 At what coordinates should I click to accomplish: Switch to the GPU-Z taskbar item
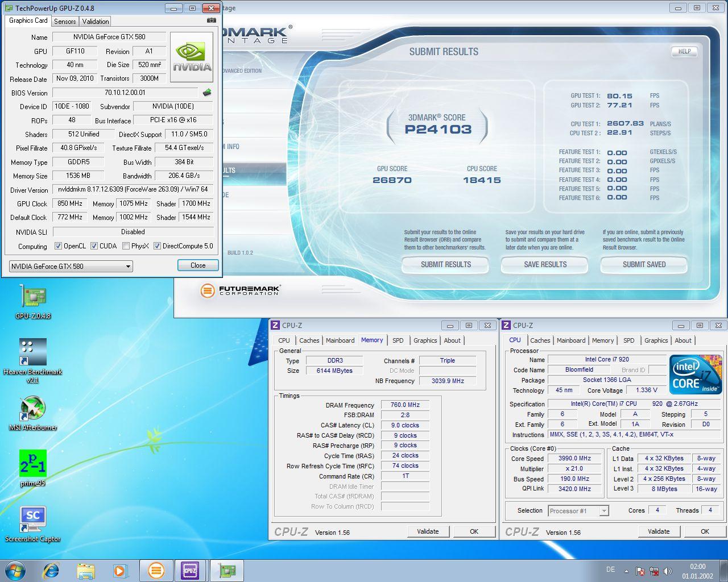click(226, 570)
